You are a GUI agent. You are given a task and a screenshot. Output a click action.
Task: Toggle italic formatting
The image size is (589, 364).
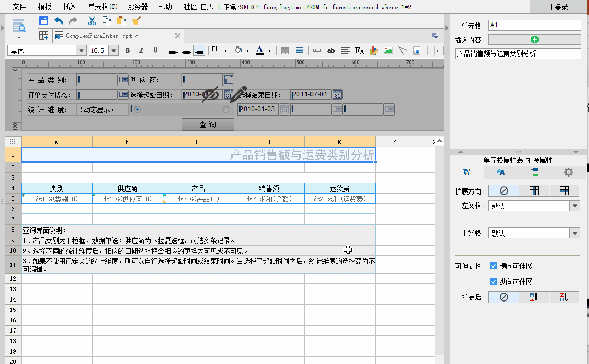pyautogui.click(x=141, y=50)
